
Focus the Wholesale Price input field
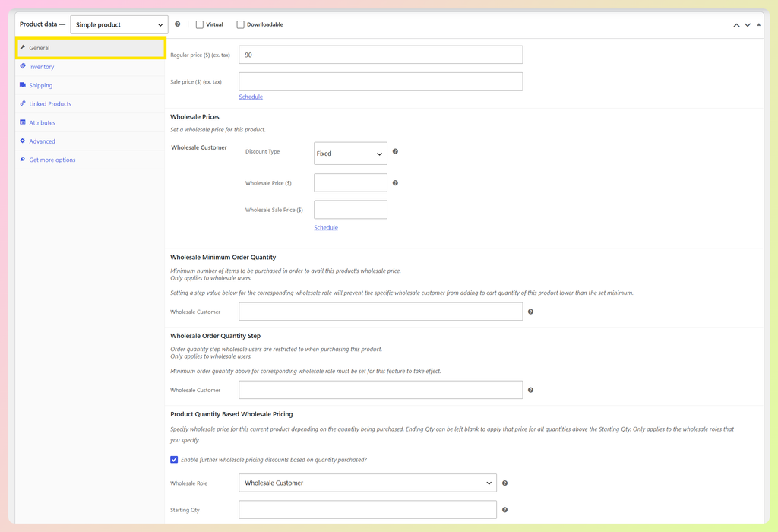click(350, 182)
